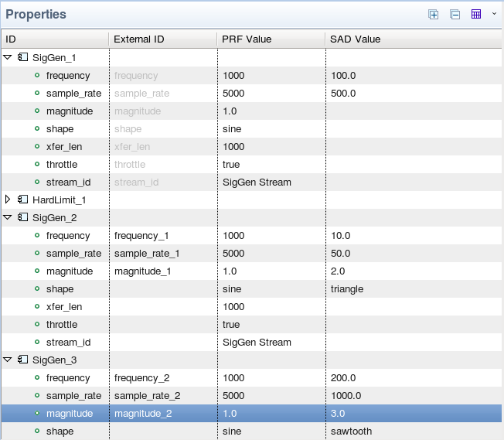Click property icon beside SigGen_3 frequency
504x440 pixels.
tap(37, 377)
